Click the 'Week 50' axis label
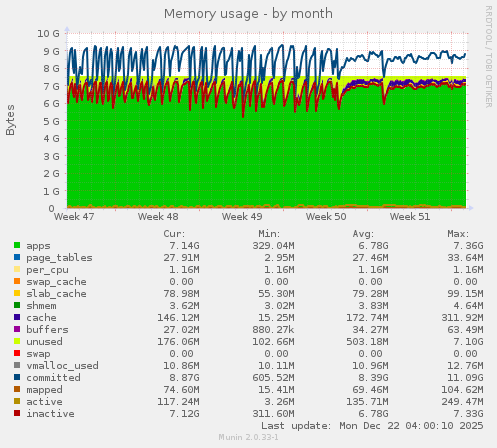Viewport: 497px width, 448px height. [x=326, y=217]
